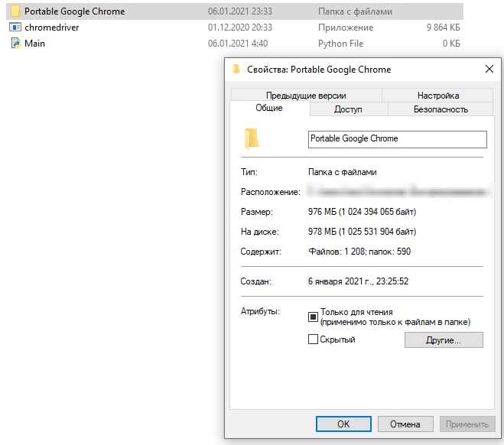This screenshot has height=445, width=504.
Task: Select the "Main" file name
Action: (x=34, y=44)
